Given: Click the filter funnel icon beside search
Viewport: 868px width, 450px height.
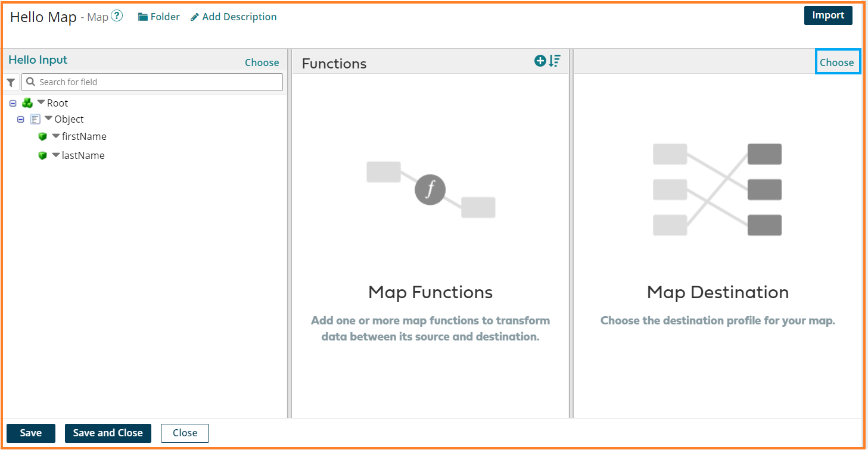Looking at the screenshot, I should (11, 82).
